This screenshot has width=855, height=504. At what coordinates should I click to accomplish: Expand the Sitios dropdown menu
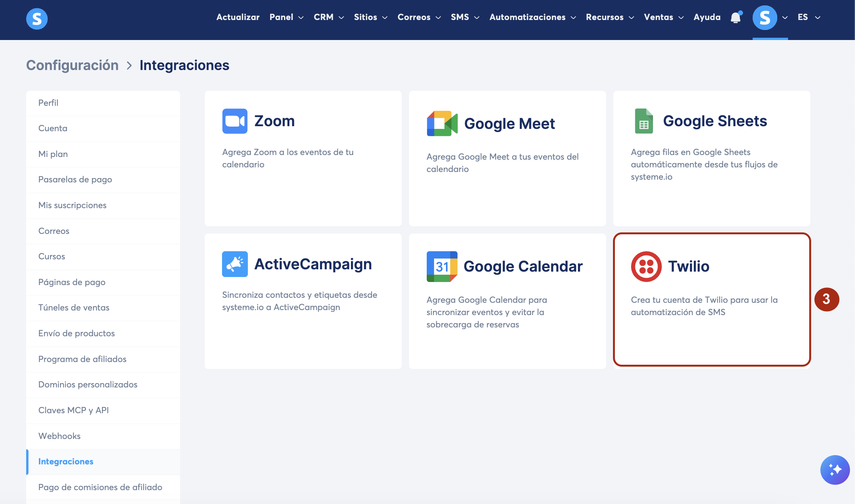click(371, 17)
